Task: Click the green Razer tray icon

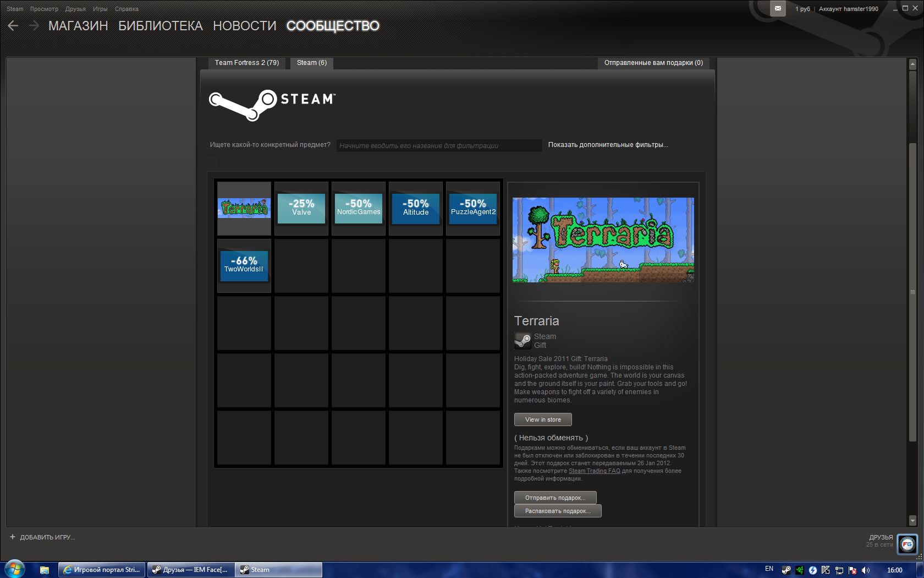Action: pos(800,570)
